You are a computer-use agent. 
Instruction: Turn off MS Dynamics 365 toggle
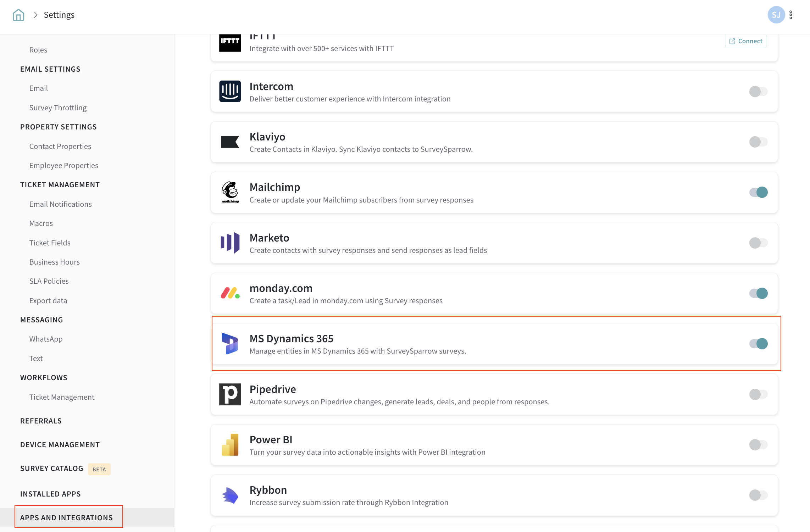(758, 344)
